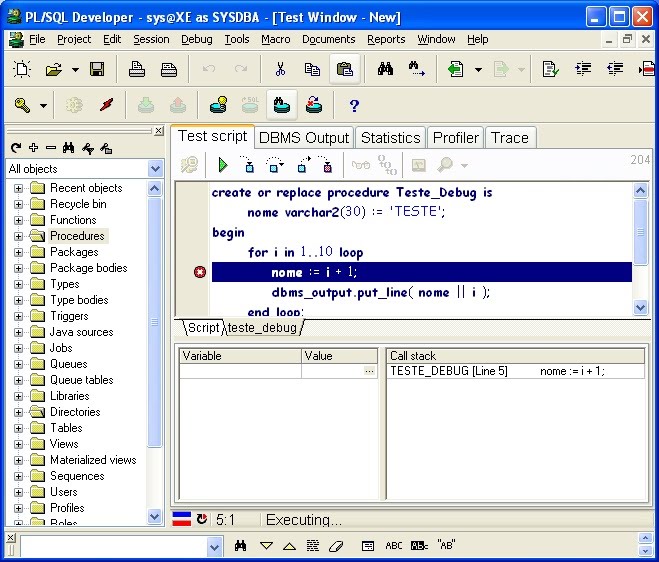This screenshot has height=562, width=659.
Task: Click the object browser find binoculars icon
Action: (69, 148)
